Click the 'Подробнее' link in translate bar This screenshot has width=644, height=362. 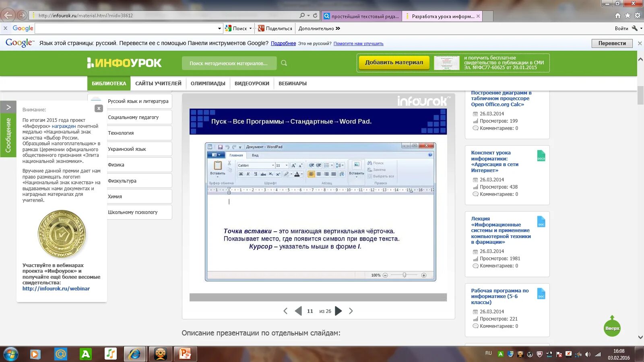[x=283, y=43]
